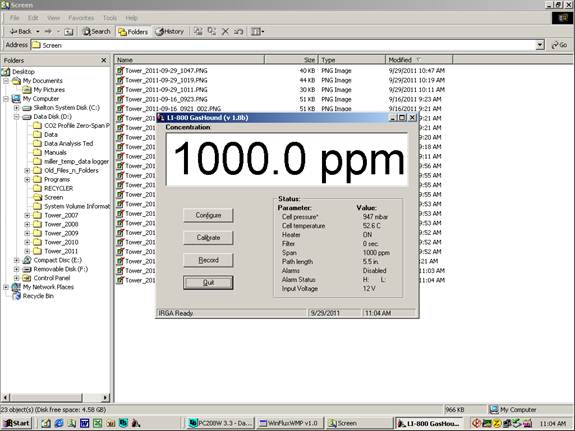The height and width of the screenshot is (431, 575).
Task: Launch Word from Quick Launch
Action: tap(85, 423)
